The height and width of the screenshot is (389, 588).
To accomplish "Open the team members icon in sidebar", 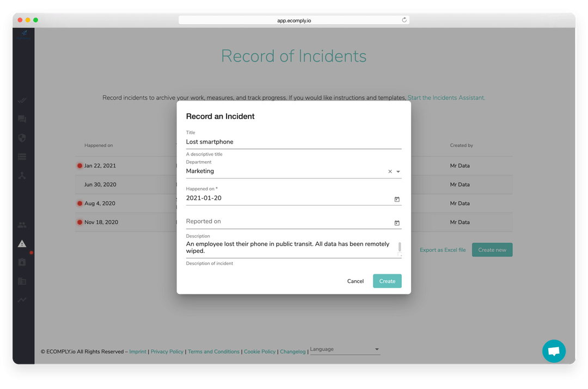I will click(x=22, y=225).
